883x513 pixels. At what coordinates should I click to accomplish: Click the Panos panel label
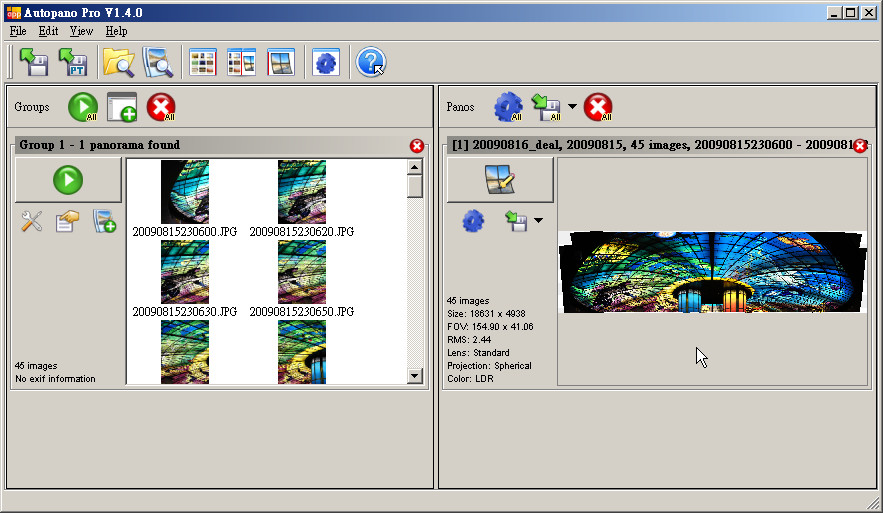point(460,107)
